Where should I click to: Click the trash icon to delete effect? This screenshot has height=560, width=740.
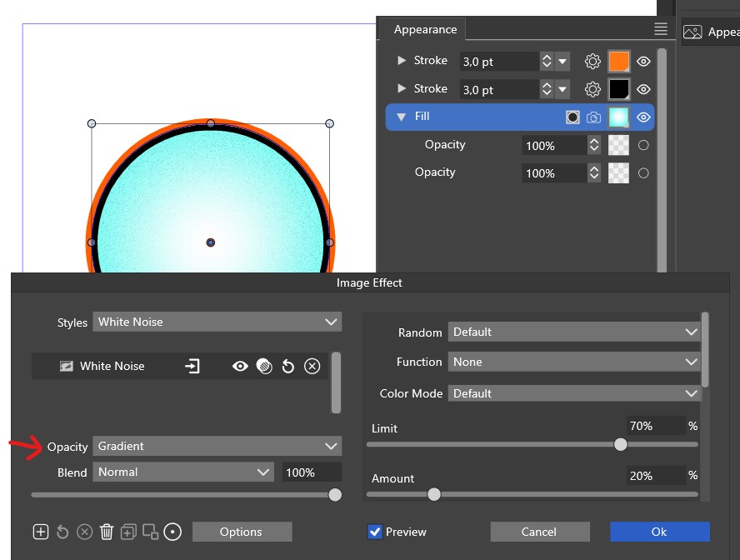[x=107, y=532]
